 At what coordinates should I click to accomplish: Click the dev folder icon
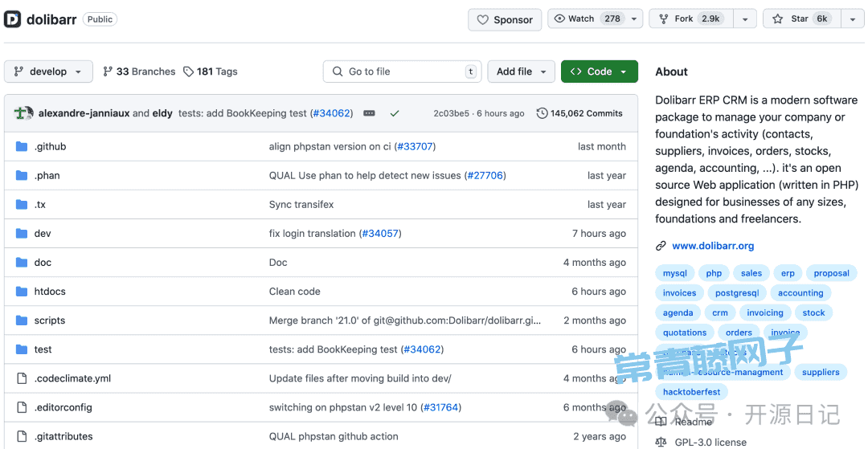tap(22, 234)
